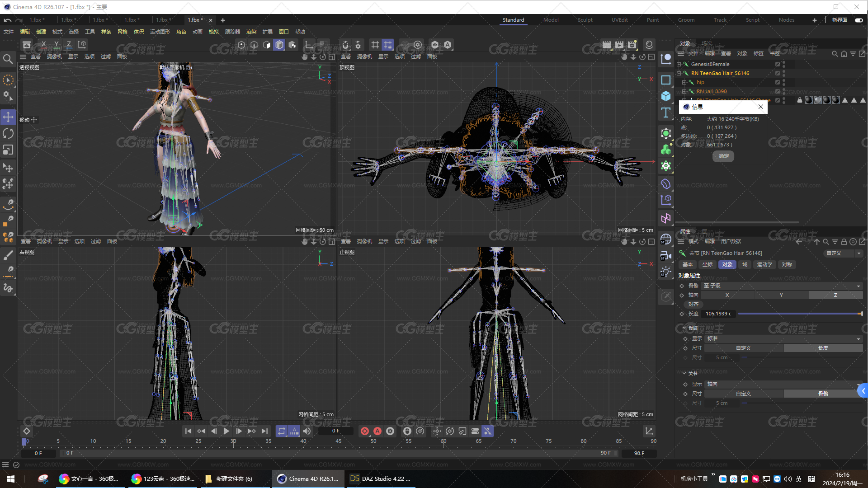Toggle layer box for Genesis8Female row
The height and width of the screenshot is (488, 868).
coord(778,64)
